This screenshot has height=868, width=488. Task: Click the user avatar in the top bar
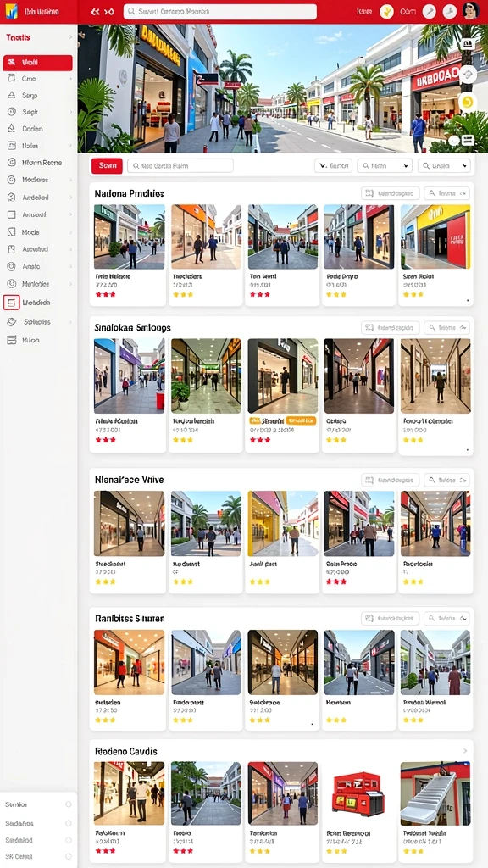(x=470, y=11)
